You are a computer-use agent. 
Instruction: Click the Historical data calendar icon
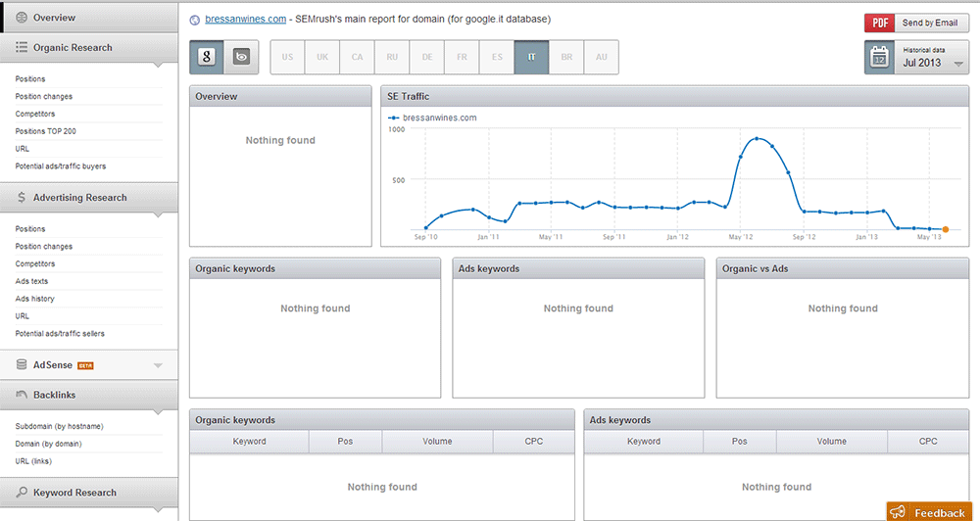(879, 58)
